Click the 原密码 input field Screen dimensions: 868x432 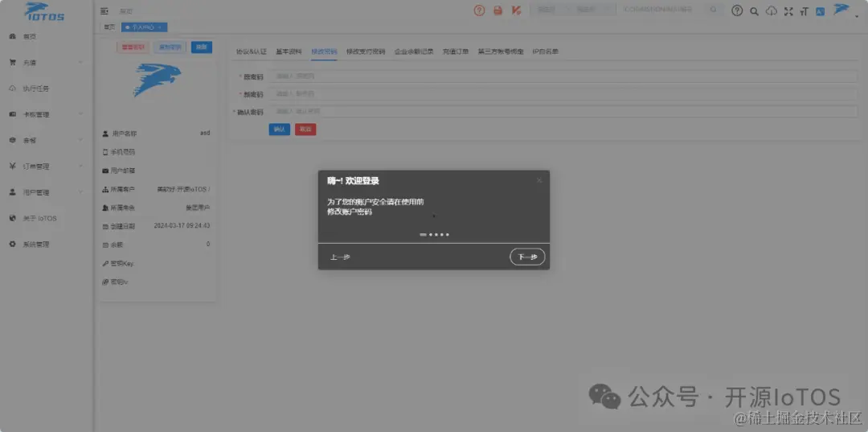(x=563, y=76)
